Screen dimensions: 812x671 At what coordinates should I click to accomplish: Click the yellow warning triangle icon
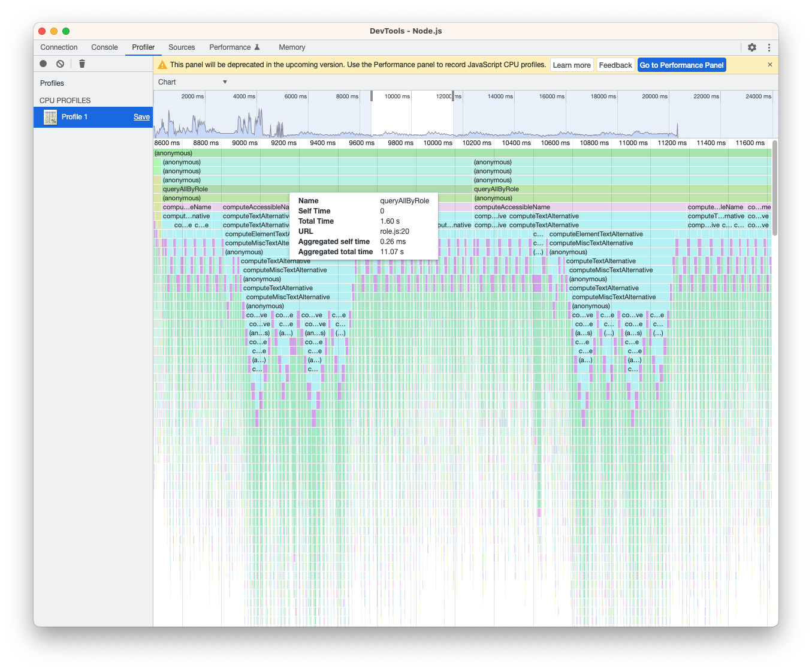pyautogui.click(x=162, y=65)
